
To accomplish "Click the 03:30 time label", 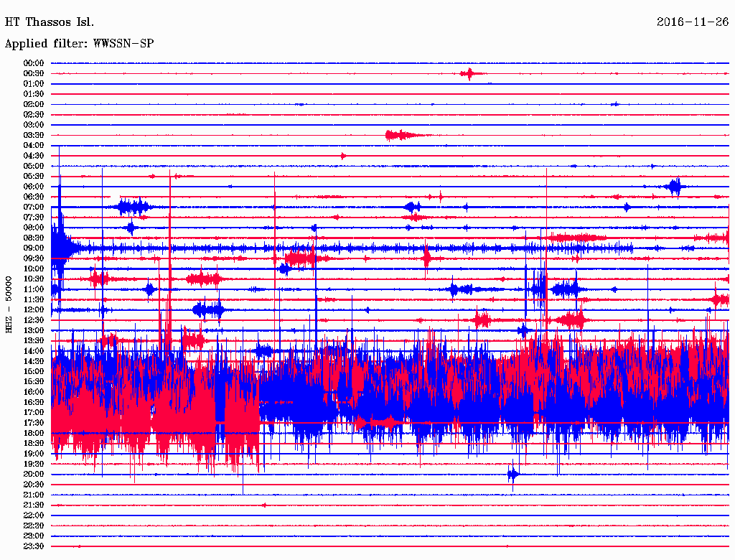I will tap(34, 136).
